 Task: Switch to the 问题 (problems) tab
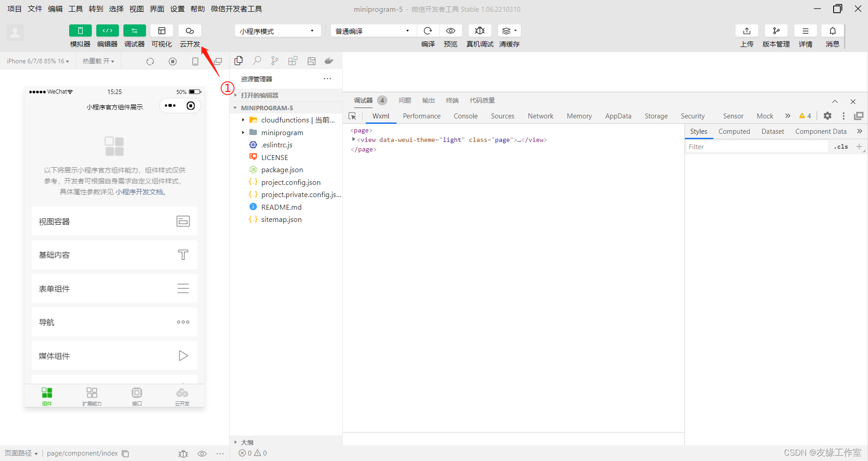click(x=405, y=100)
